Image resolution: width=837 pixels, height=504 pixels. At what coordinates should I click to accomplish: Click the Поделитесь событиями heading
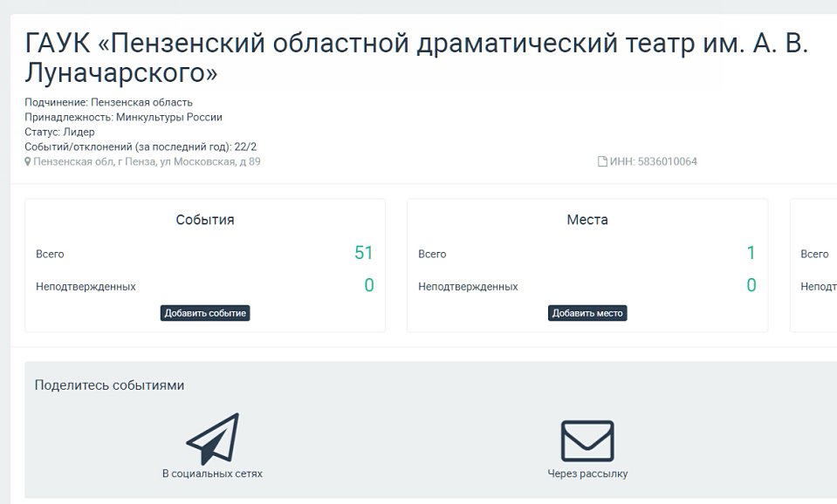click(x=109, y=385)
